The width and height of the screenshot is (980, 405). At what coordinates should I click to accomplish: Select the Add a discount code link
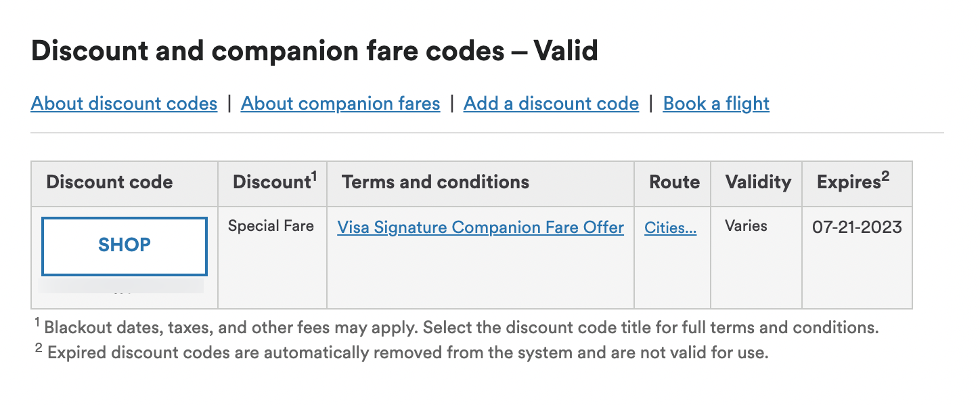pyautogui.click(x=551, y=104)
